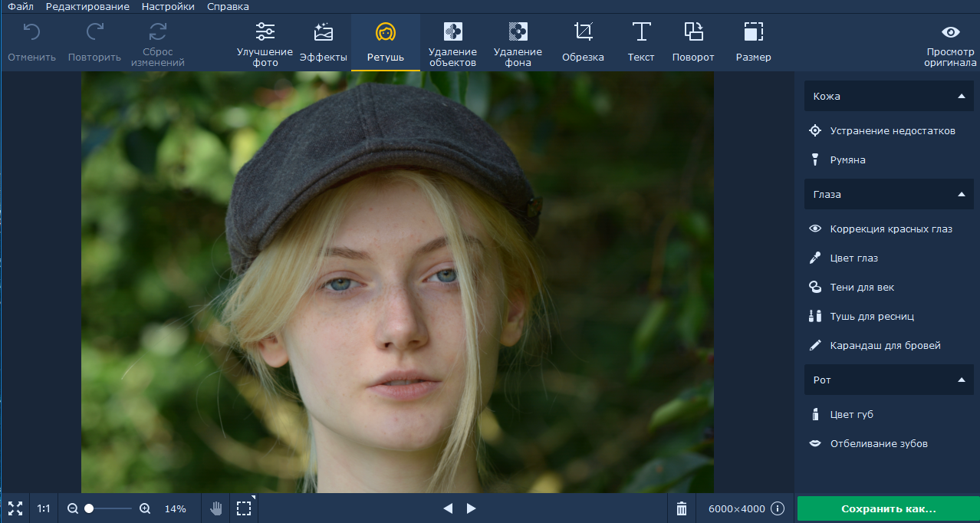Click the trash delete icon
This screenshot has width=980, height=523.
click(682, 508)
